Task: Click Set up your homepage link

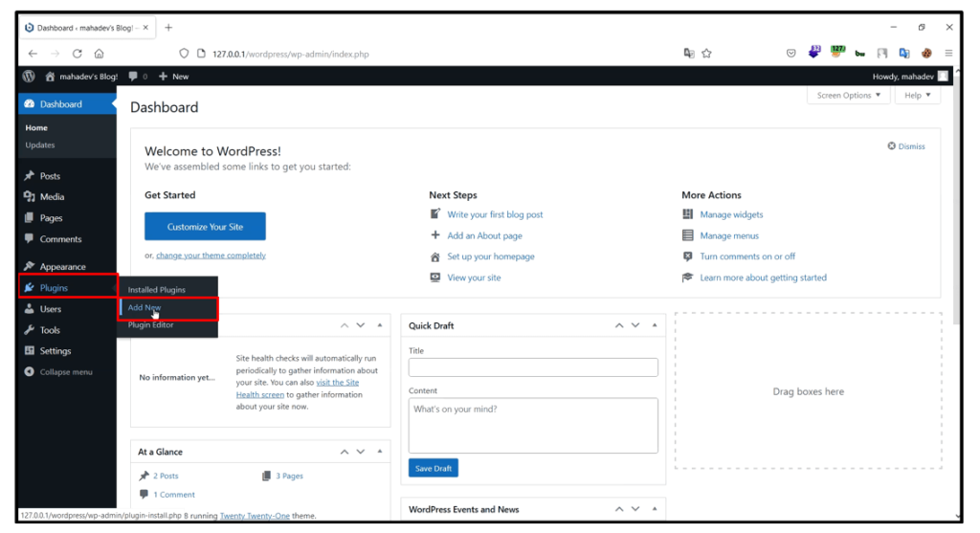Action: 491,256
